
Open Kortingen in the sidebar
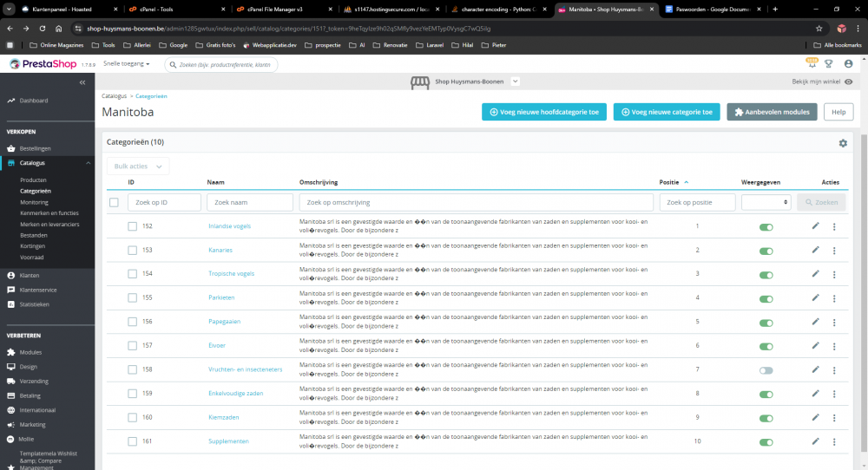tap(33, 246)
